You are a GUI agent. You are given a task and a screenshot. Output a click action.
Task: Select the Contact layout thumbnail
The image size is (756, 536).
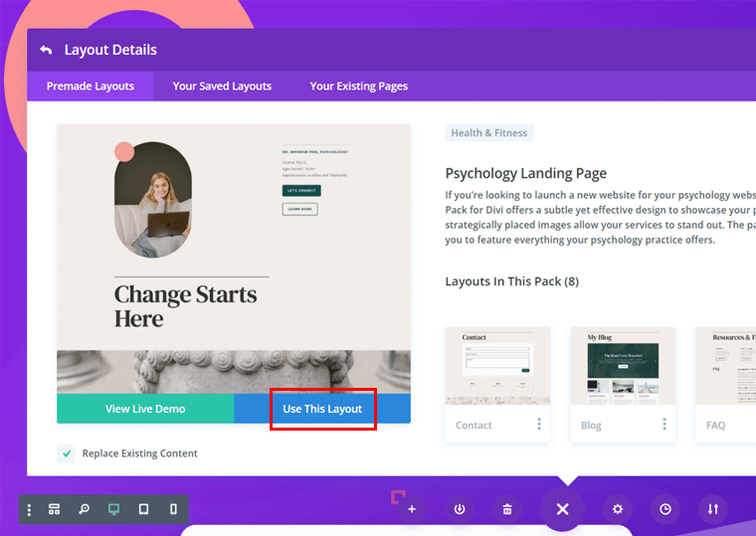(497, 366)
